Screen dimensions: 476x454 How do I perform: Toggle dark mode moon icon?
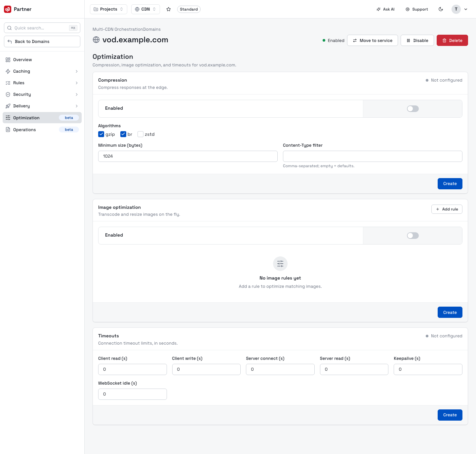(441, 9)
